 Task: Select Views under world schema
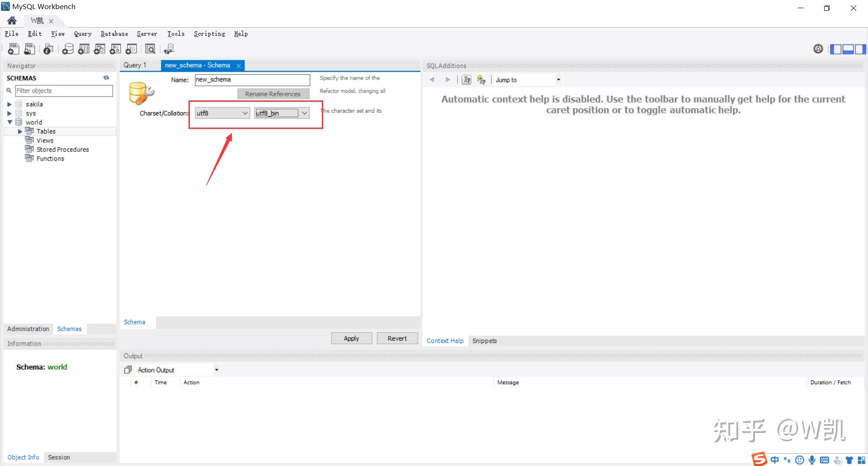(45, 140)
